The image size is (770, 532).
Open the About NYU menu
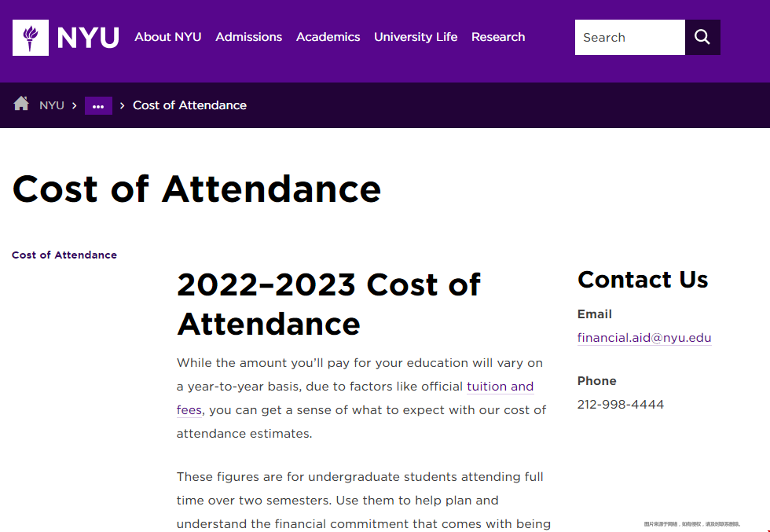pyautogui.click(x=168, y=37)
